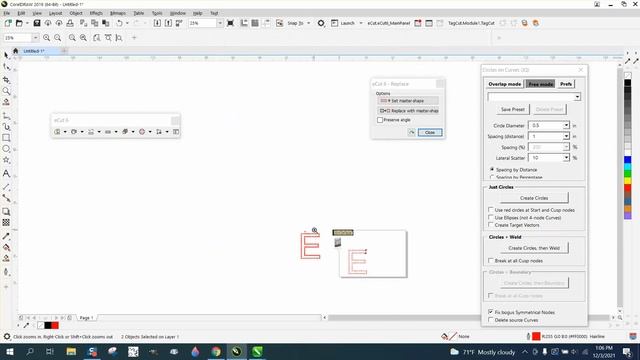This screenshot has height=360, width=640.
Task: Enable Create Target Vectors checkbox
Action: 491,224
